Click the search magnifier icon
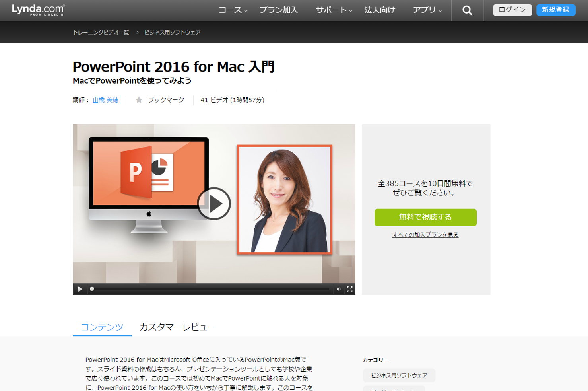The image size is (588, 391). 467,10
